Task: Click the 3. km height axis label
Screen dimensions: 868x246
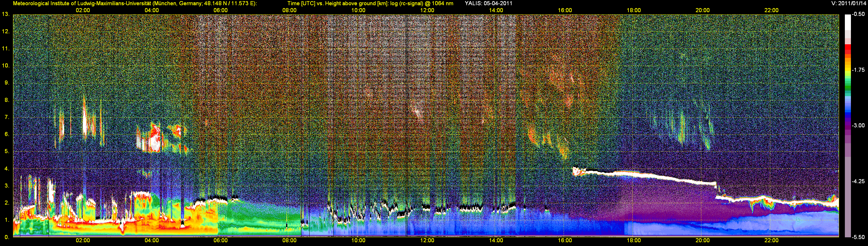Action: [x=7, y=186]
